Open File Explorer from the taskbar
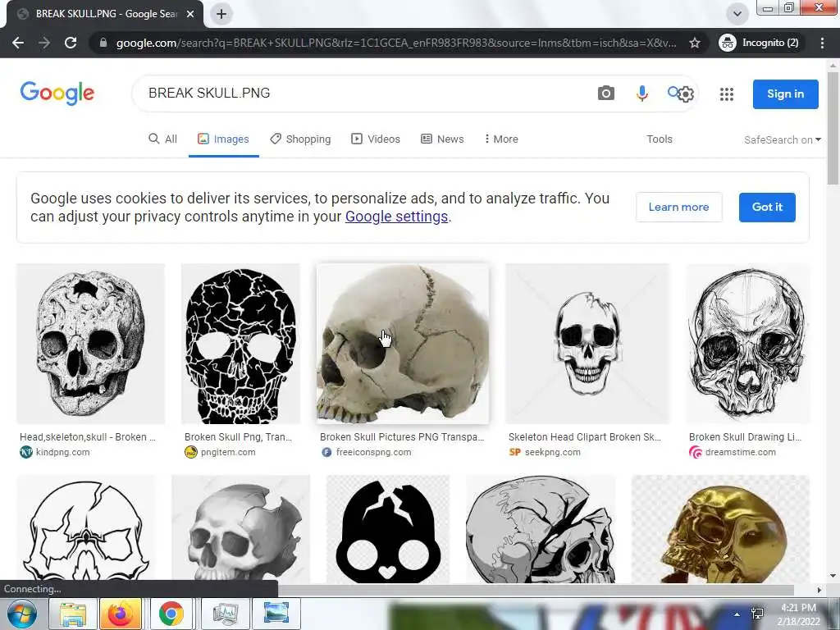Screen dimensions: 840x630 (73, 614)
